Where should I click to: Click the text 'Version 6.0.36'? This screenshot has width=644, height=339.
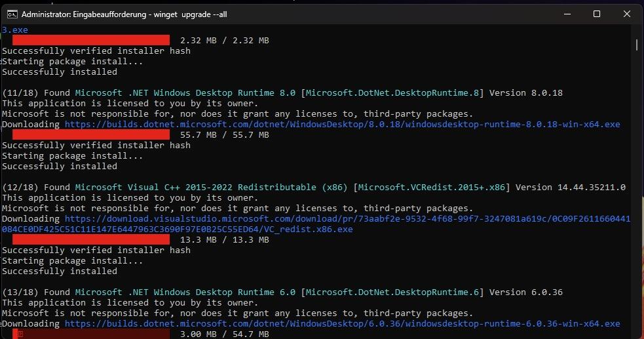point(525,292)
